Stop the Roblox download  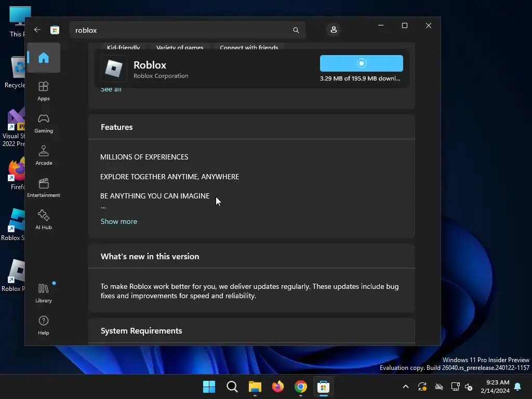pos(362,63)
